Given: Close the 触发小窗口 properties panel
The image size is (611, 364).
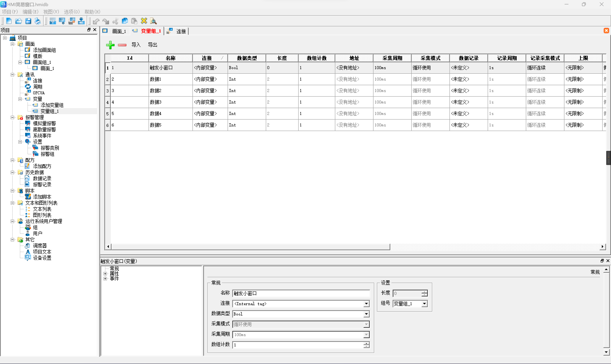Looking at the screenshot, I should 608,261.
